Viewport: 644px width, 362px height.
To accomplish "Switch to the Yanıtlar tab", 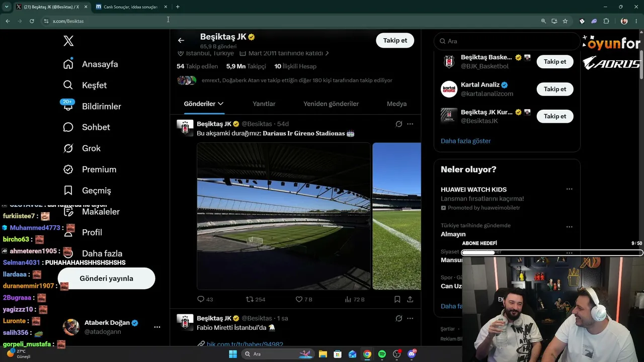I will (264, 104).
